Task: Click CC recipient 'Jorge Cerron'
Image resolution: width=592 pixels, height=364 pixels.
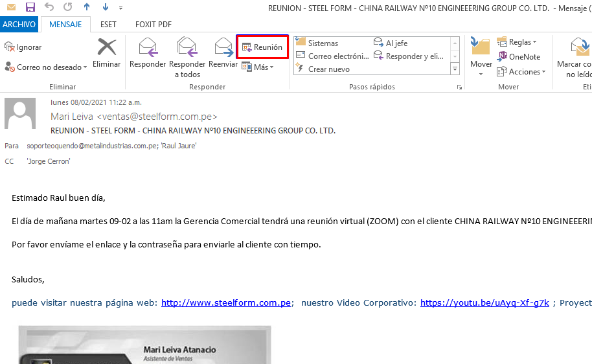Action: tap(49, 161)
